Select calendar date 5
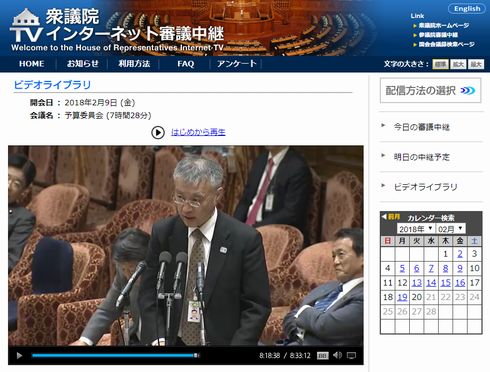This screenshot has width=490, height=372. click(x=402, y=268)
